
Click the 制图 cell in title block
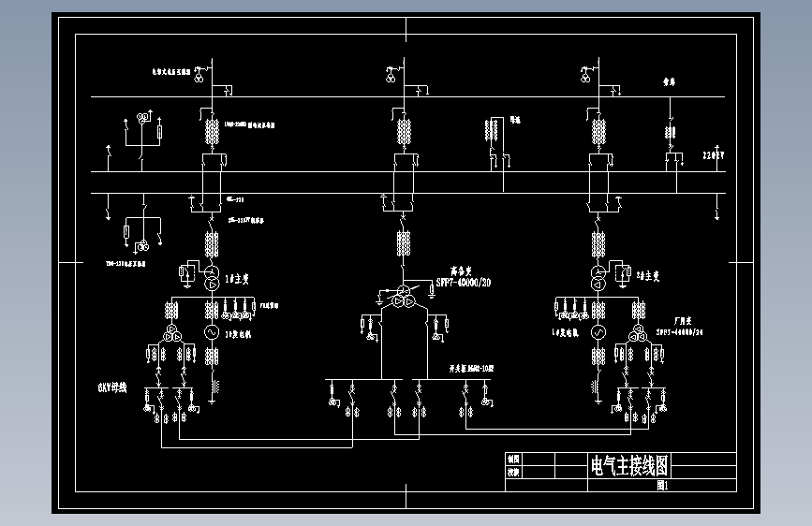coord(513,460)
